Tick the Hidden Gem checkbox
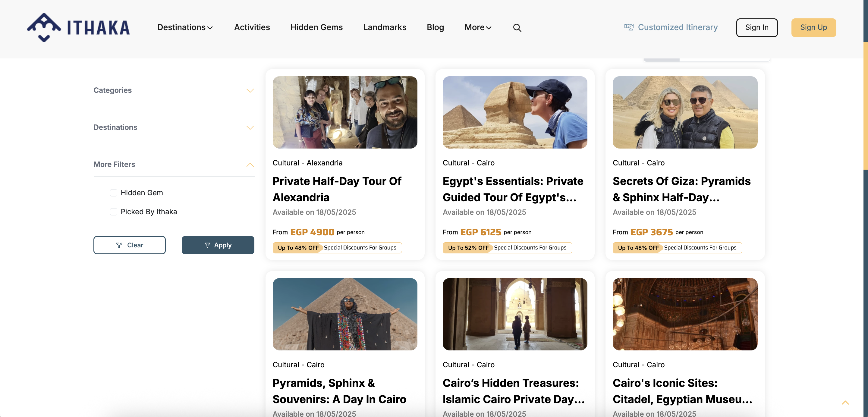The width and height of the screenshot is (868, 417). 114,193
